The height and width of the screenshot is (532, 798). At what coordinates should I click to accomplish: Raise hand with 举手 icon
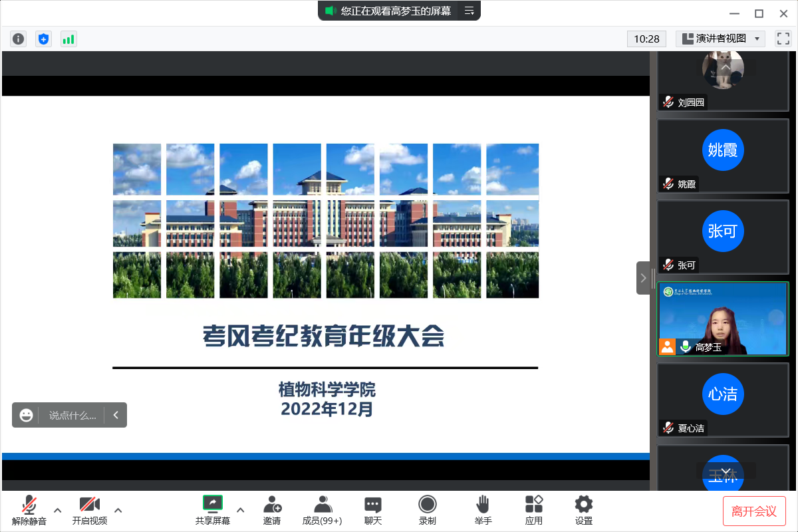(x=483, y=510)
